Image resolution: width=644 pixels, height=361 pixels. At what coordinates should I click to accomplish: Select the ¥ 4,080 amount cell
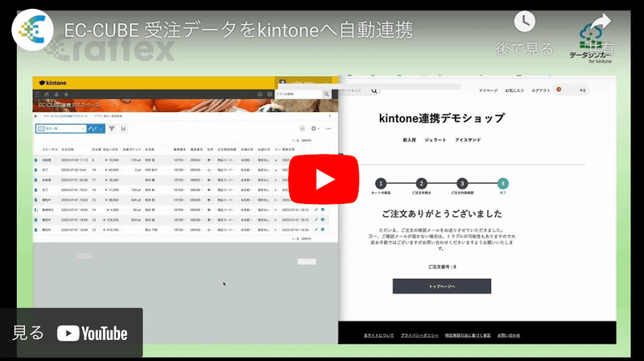pyautogui.click(x=112, y=210)
